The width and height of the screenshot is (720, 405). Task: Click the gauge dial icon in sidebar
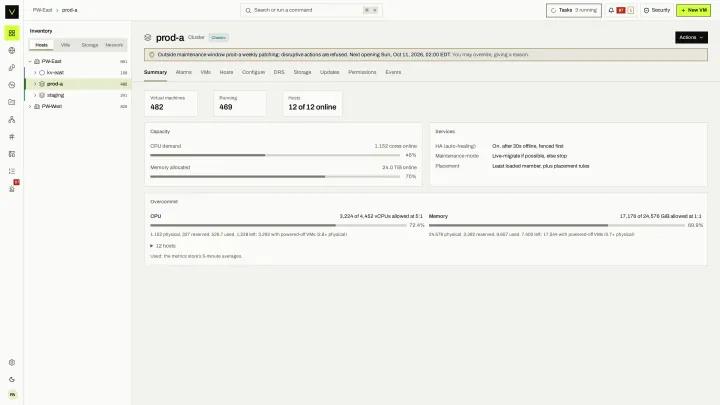coord(12,85)
